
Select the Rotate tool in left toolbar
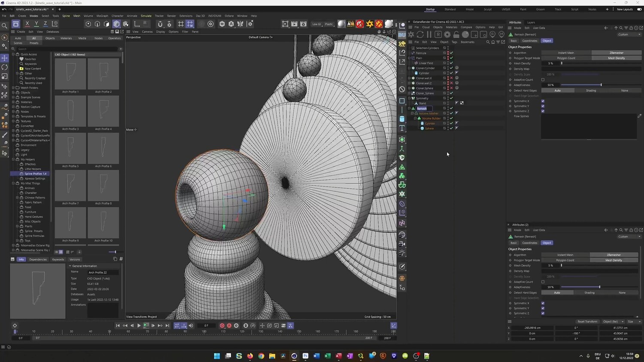point(5,67)
